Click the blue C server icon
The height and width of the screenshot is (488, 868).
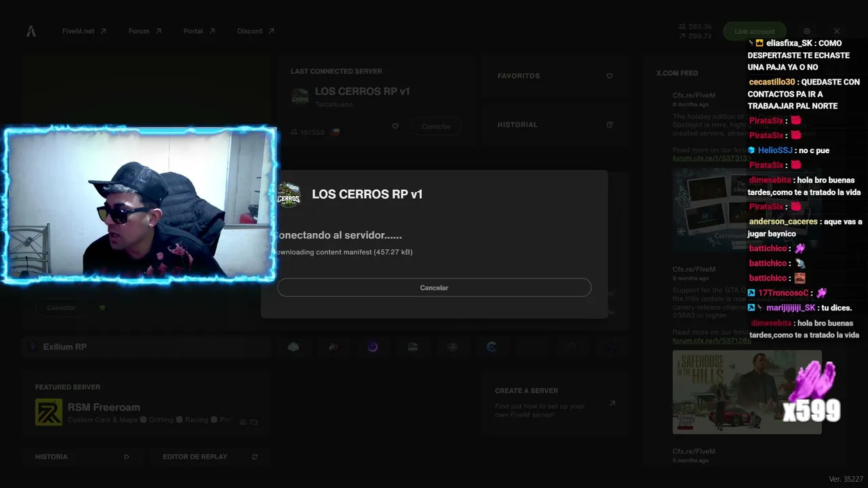point(492,347)
